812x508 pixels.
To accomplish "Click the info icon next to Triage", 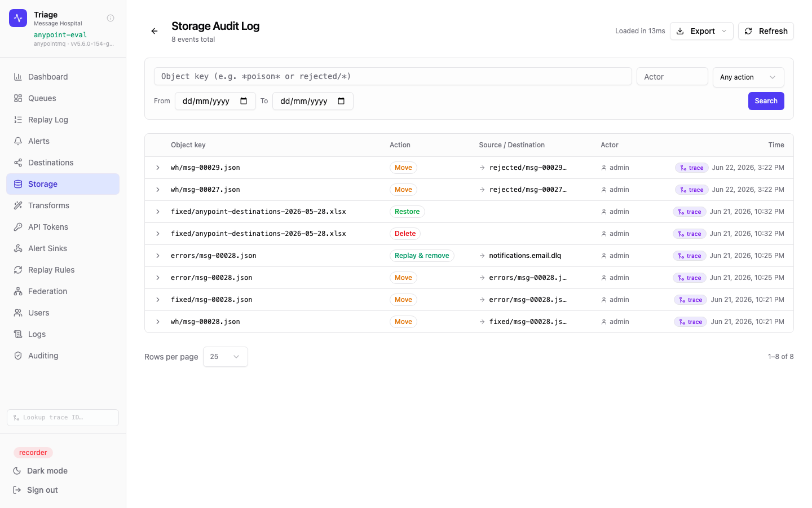I will [111, 18].
